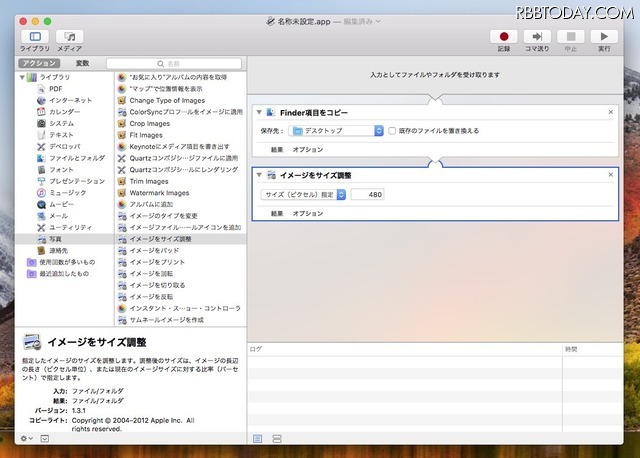Viewport: 640px width, 458px height.
Task: Show the variables split view icon
Action: pyautogui.click(x=277, y=439)
